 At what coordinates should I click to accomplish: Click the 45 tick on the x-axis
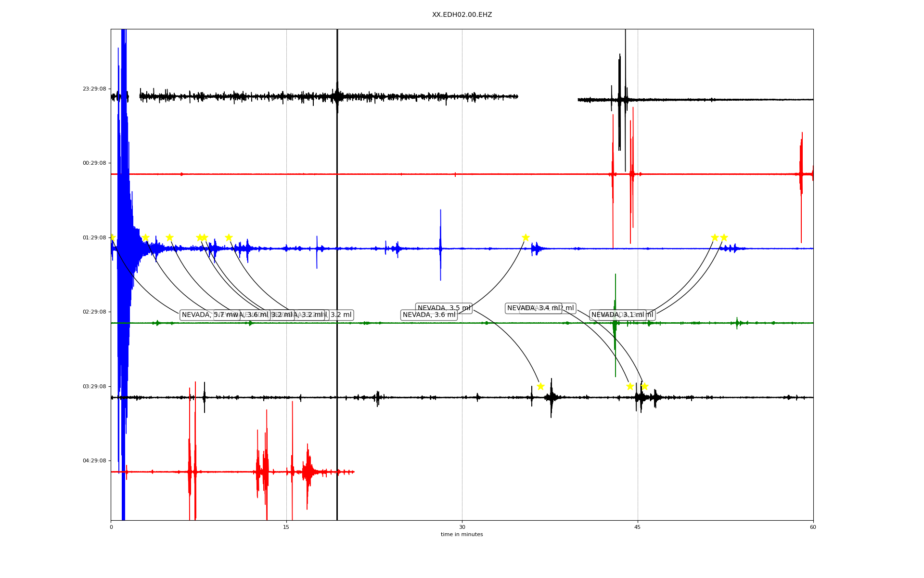[638, 527]
